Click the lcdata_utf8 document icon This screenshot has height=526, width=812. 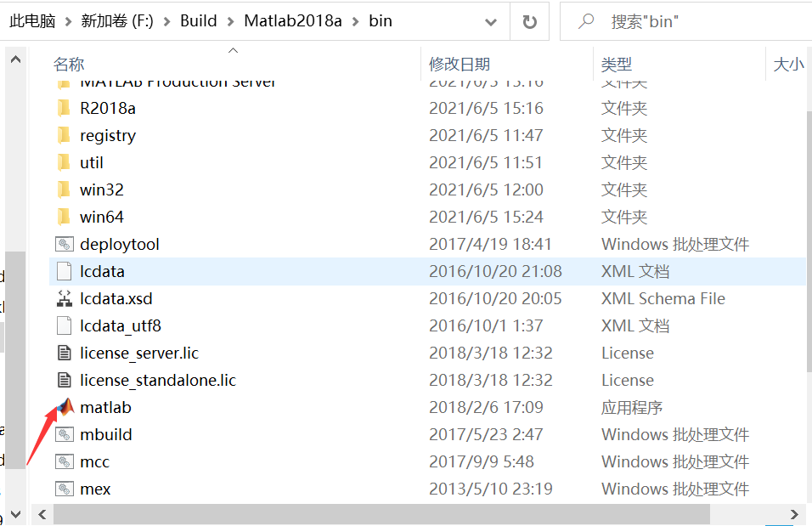[65, 326]
